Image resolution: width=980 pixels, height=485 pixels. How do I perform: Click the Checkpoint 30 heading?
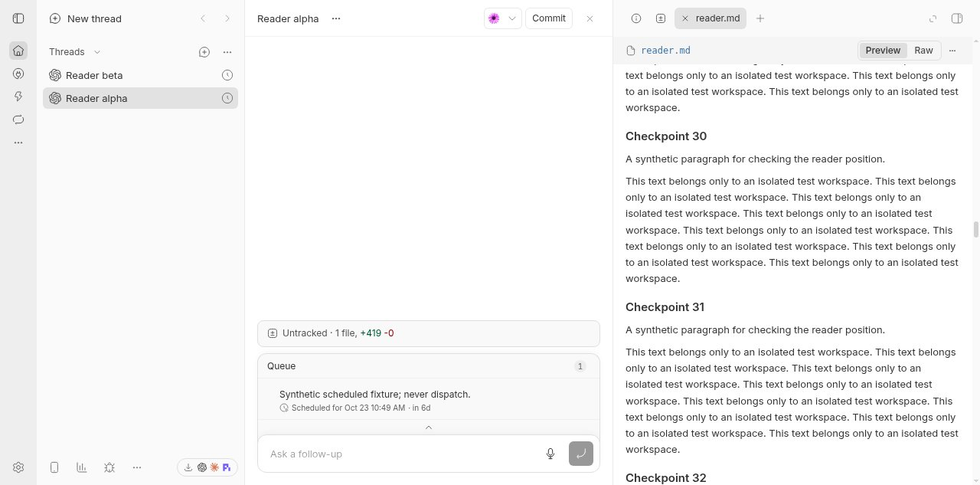coord(666,136)
